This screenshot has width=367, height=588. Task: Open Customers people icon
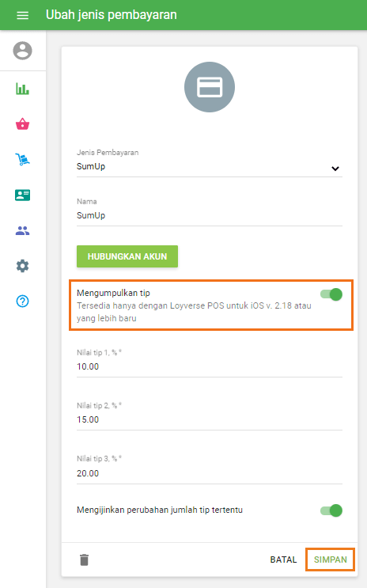[x=22, y=230]
